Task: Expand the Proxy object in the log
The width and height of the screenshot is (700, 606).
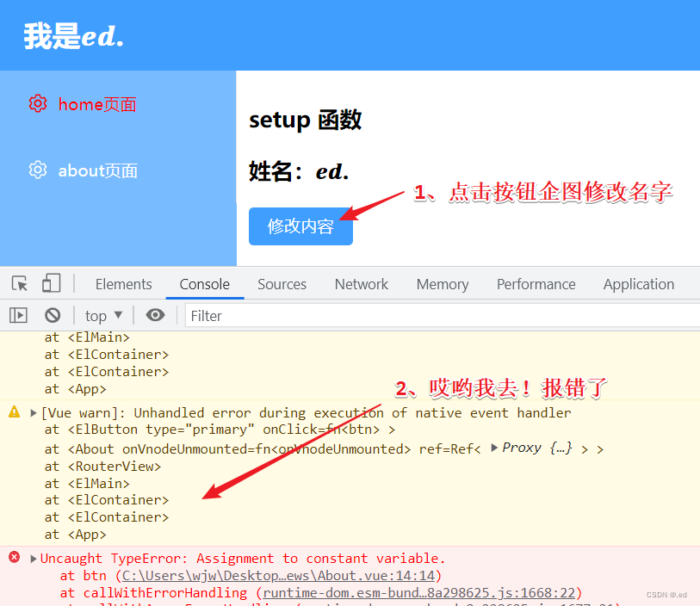Action: pyautogui.click(x=494, y=448)
